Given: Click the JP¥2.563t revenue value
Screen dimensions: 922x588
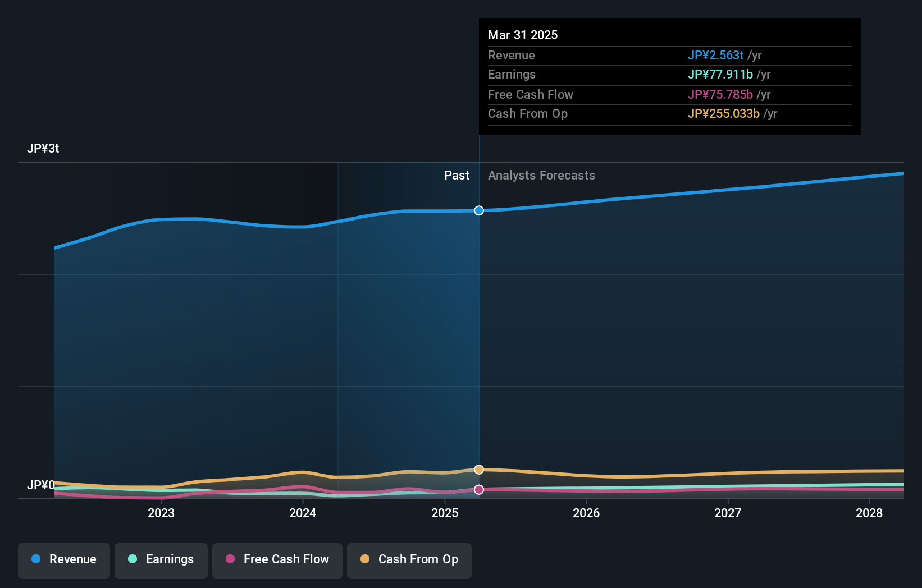Looking at the screenshot, I should [x=715, y=56].
